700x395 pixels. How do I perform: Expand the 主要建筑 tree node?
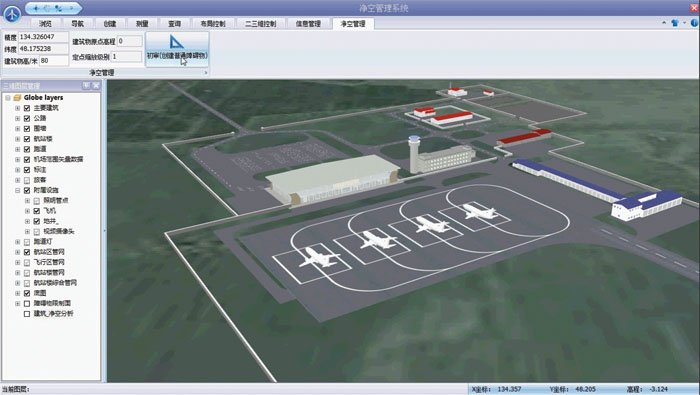point(17,108)
